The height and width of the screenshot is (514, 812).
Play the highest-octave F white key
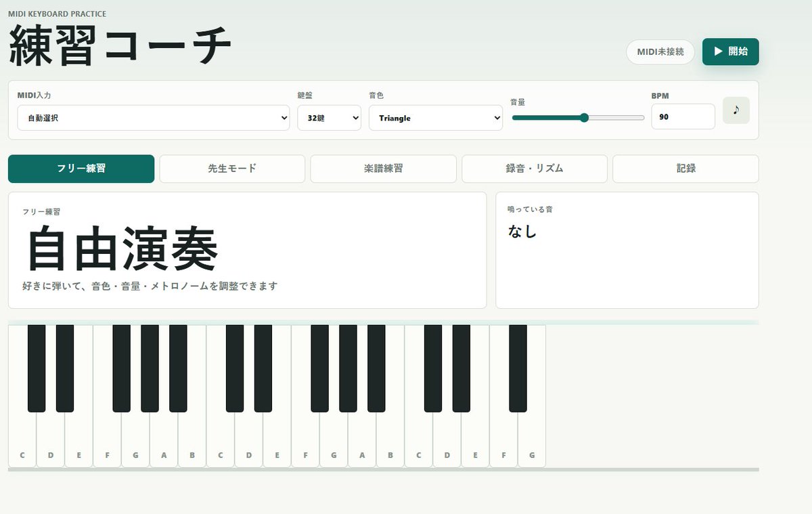pyautogui.click(x=504, y=440)
